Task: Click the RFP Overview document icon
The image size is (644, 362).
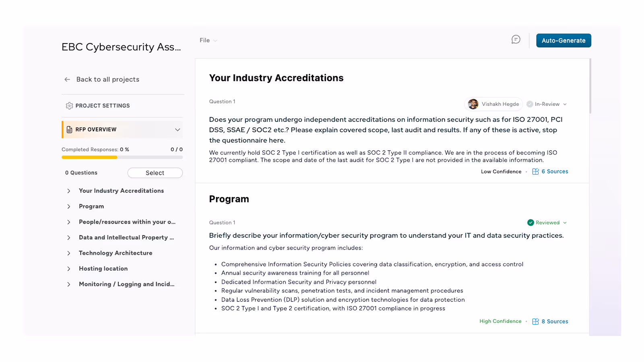Action: (x=69, y=130)
